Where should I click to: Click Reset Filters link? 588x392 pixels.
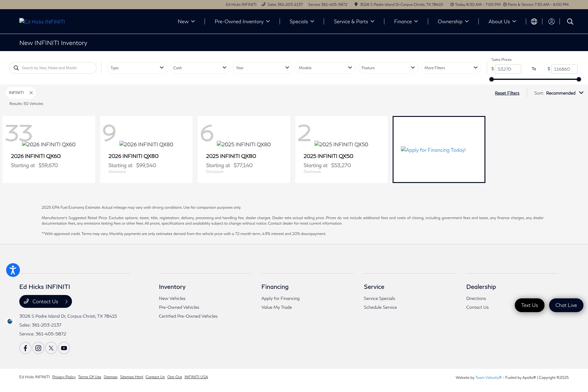tap(507, 93)
